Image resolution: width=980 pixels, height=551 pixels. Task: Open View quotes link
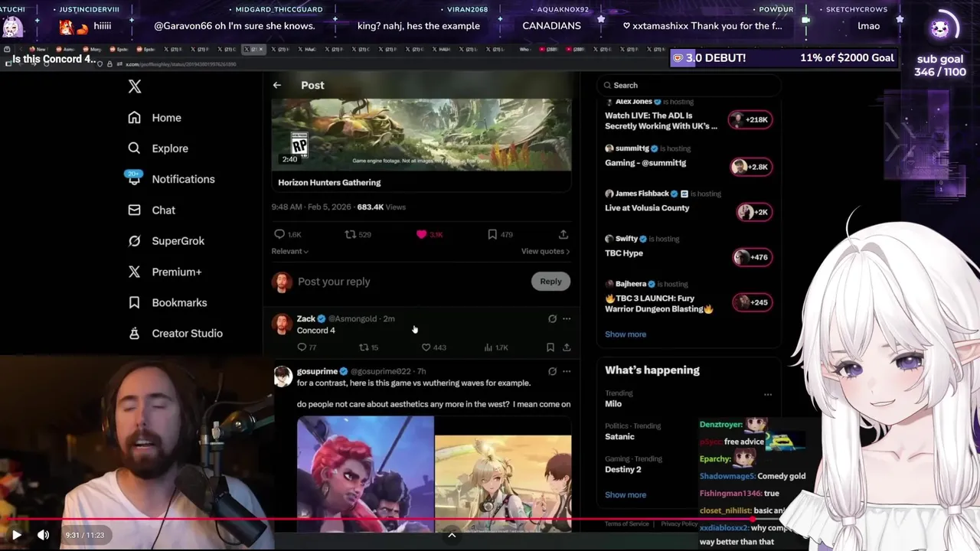pyautogui.click(x=545, y=251)
